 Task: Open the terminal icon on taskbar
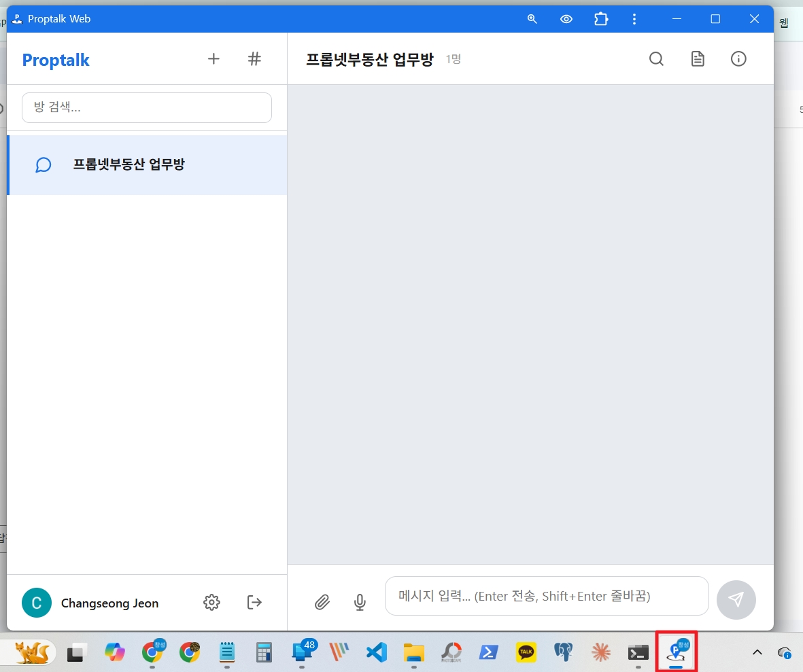[638, 652]
